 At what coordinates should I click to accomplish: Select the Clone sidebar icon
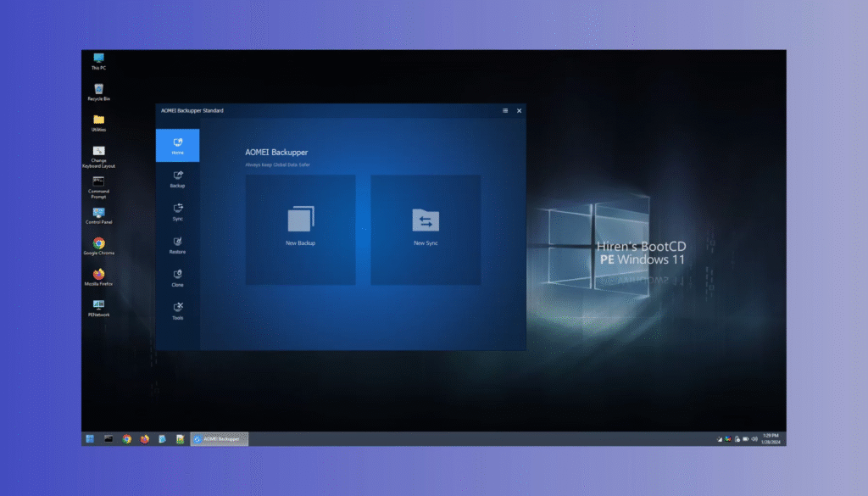pos(177,277)
